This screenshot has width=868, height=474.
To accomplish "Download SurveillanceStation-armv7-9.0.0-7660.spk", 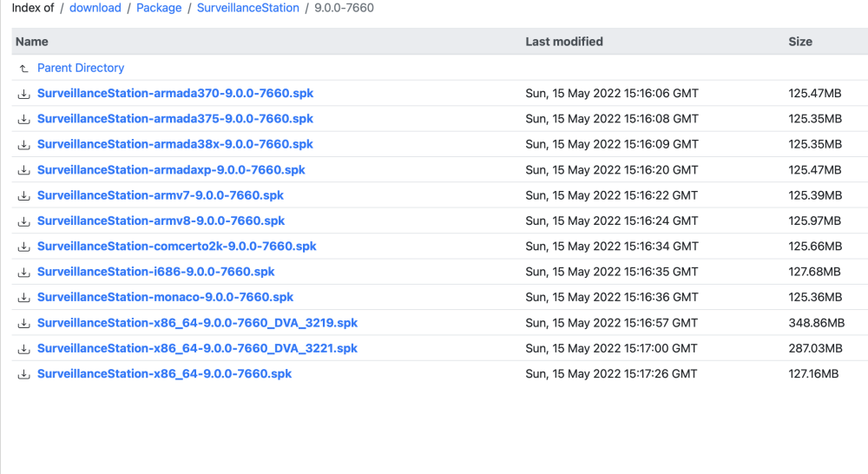I will [x=160, y=195].
